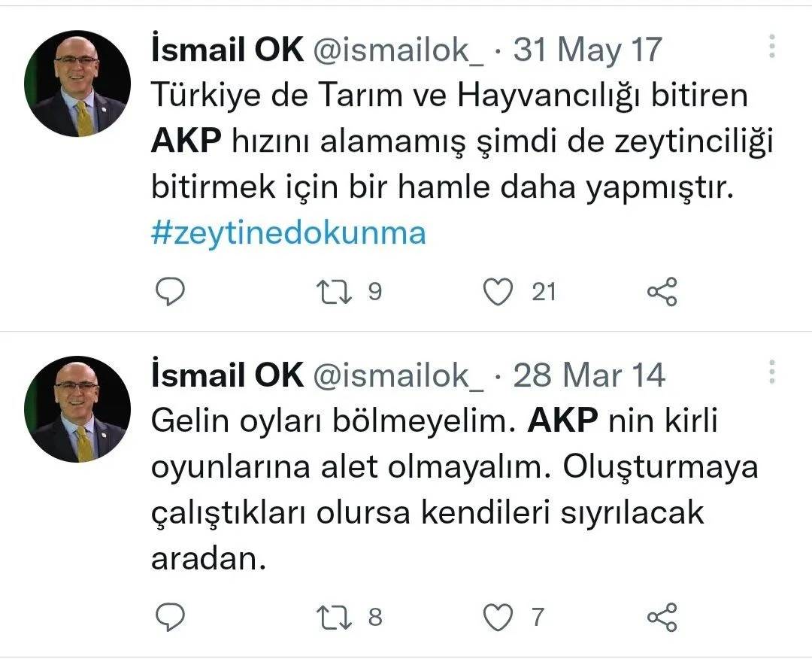Share the 28 Mar 14 tweet

662,618
